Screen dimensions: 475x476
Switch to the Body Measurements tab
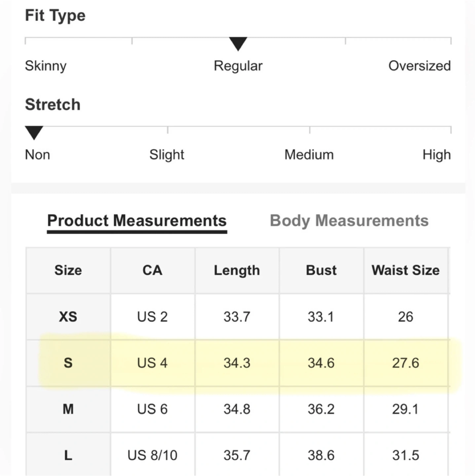[349, 221]
